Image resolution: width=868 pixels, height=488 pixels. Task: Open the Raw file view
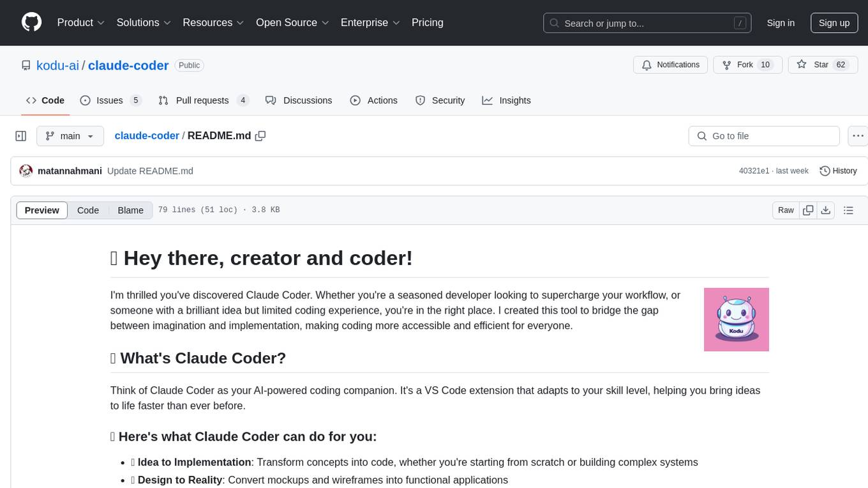click(x=786, y=210)
